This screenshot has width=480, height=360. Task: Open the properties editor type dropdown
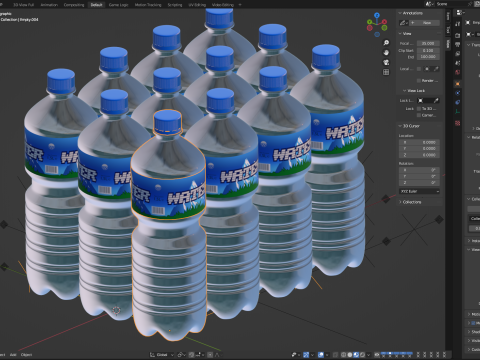tap(460, 13)
